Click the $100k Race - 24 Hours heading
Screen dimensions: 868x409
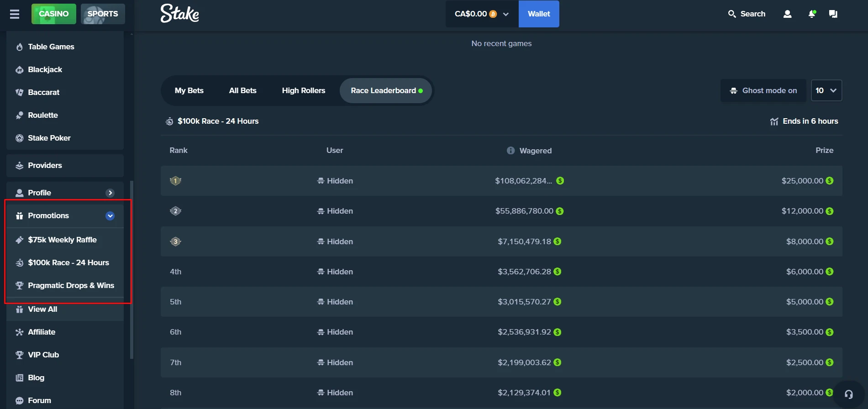coord(218,121)
